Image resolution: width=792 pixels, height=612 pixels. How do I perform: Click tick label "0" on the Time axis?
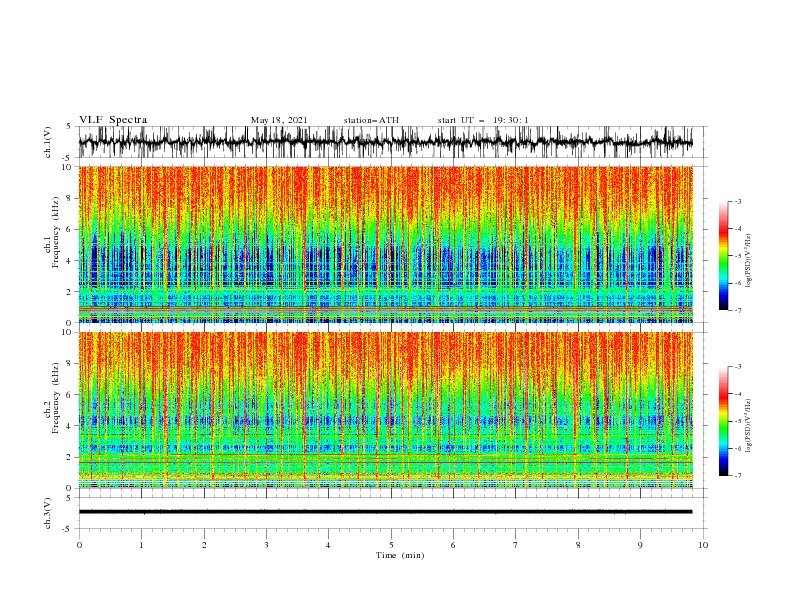coord(79,545)
